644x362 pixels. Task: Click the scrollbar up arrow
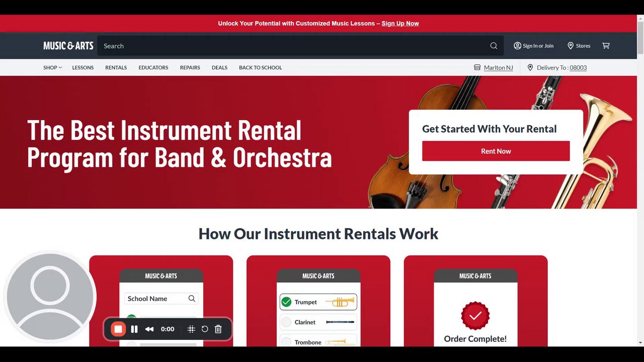640,18
